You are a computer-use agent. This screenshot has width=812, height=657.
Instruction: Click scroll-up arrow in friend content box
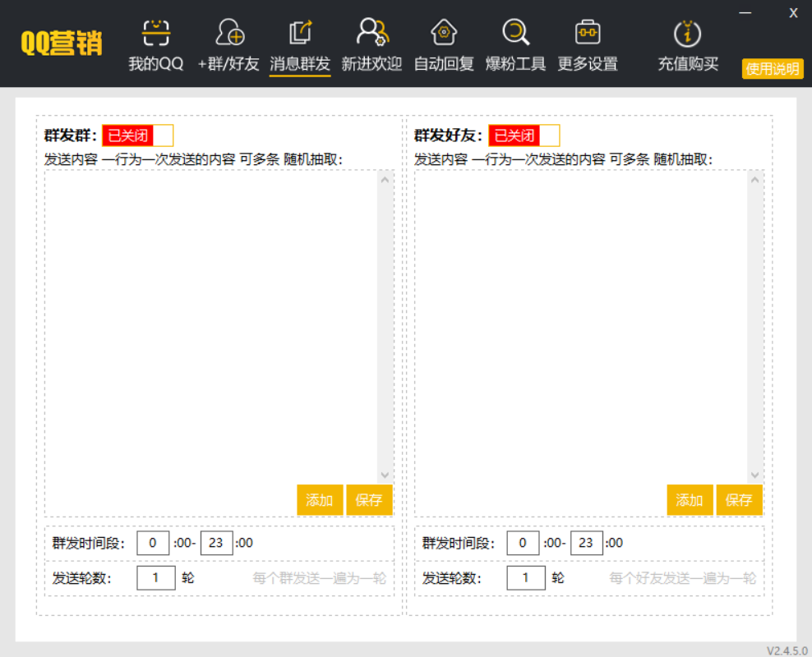pos(755,180)
